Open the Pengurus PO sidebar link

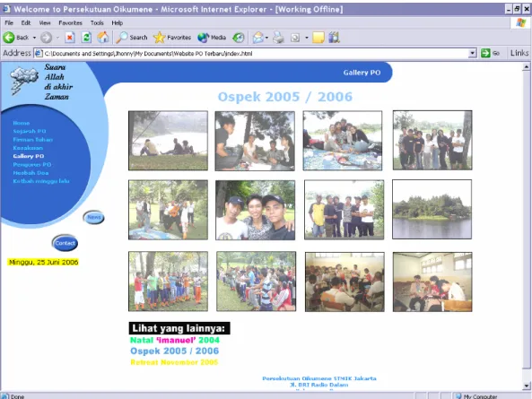coord(32,164)
